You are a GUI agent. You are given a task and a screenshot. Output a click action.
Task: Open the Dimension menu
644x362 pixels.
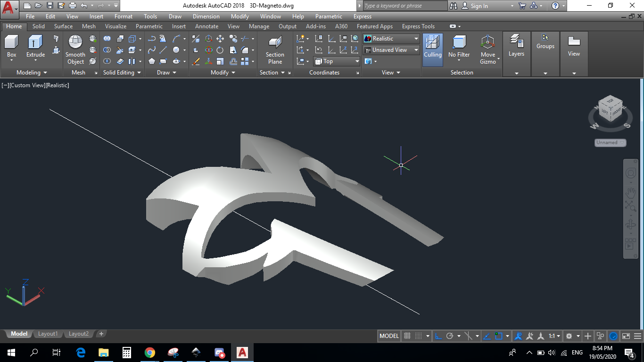pyautogui.click(x=206, y=16)
